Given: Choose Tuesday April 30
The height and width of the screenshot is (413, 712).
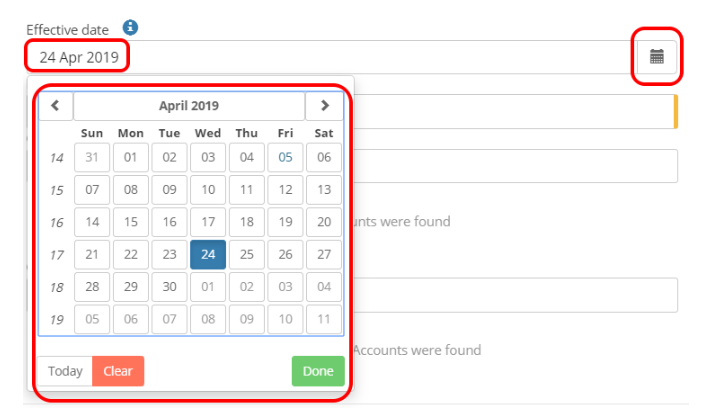Looking at the screenshot, I should click(169, 288).
